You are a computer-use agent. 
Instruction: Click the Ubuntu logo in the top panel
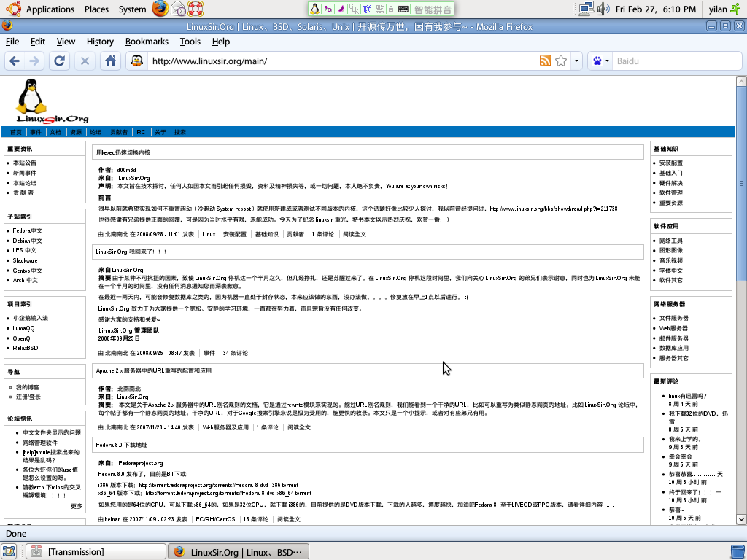(13, 9)
